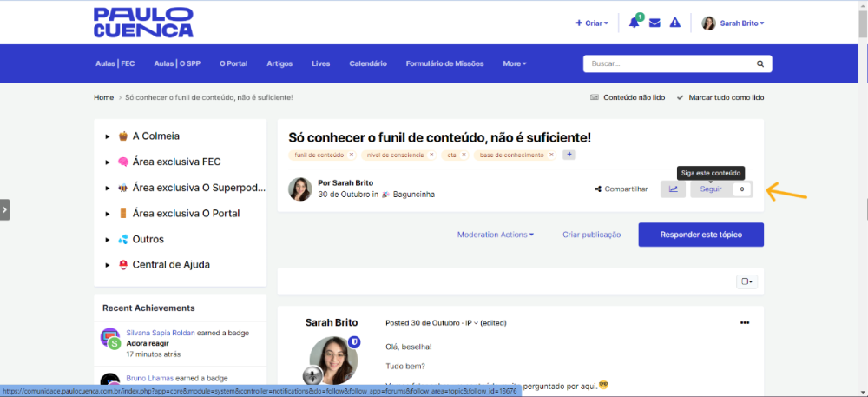
Task: Open the moderation checkbox dropdown
Action: tap(746, 281)
